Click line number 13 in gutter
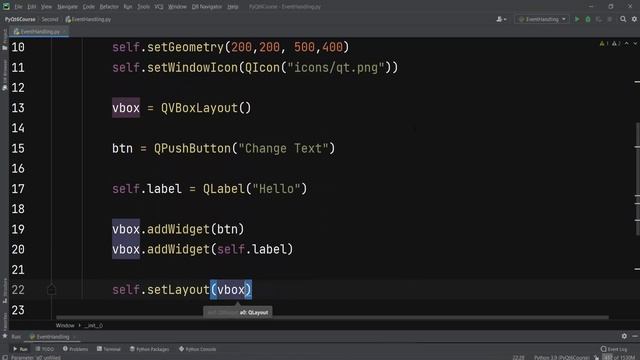The height and width of the screenshot is (360, 640). point(18,108)
